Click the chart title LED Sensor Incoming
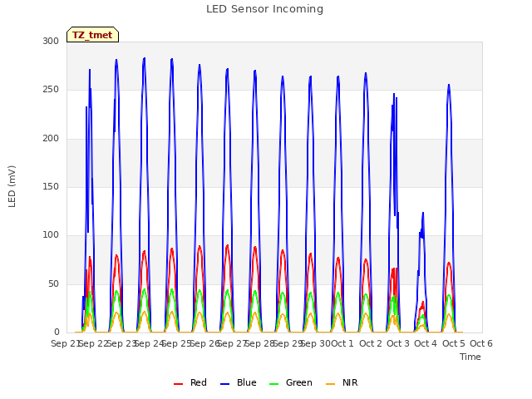This screenshot has height=399, width=532. pyautogui.click(x=264, y=9)
